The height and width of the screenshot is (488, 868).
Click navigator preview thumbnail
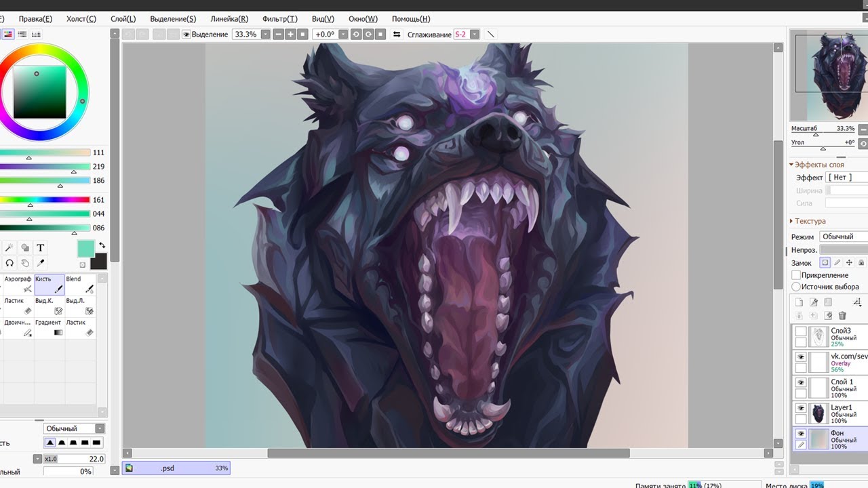pos(830,76)
